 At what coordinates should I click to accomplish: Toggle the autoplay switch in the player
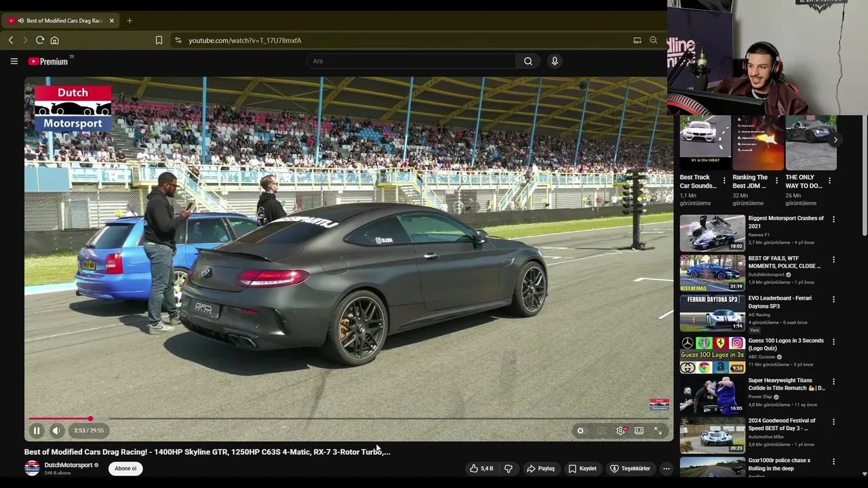(x=580, y=430)
